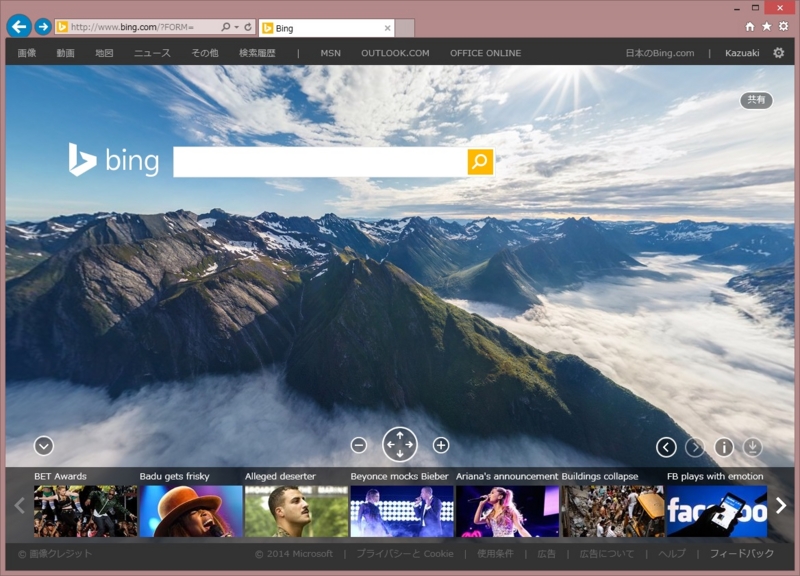The height and width of the screenshot is (576, 800).
Task: Open 広告について footer link
Action: click(607, 554)
